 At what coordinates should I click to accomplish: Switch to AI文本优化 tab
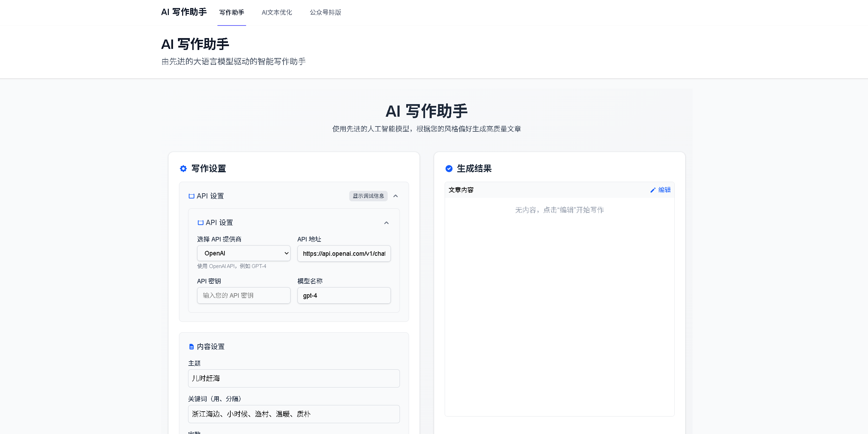(x=277, y=13)
